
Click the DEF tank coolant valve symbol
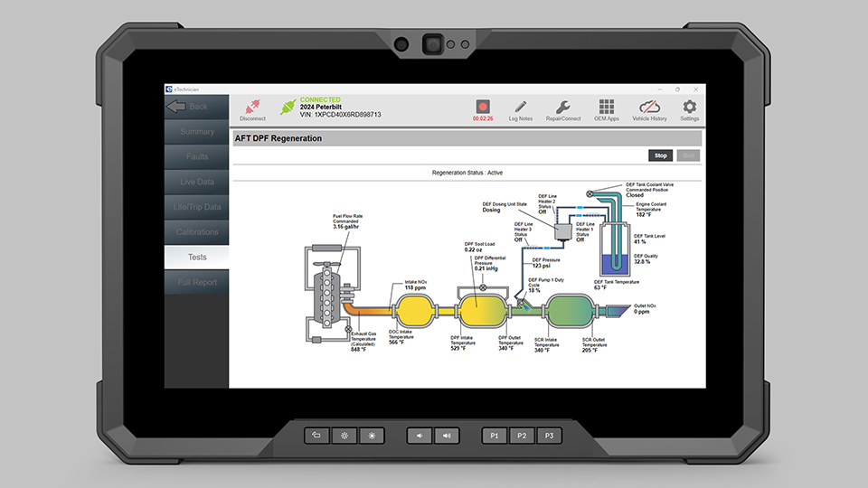point(590,193)
